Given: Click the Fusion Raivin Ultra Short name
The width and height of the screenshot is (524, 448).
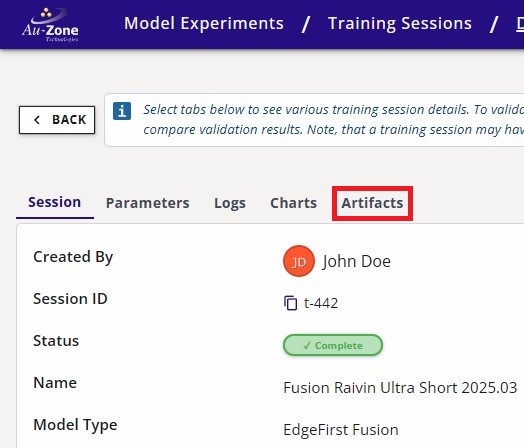Looking at the screenshot, I should coord(400,388).
